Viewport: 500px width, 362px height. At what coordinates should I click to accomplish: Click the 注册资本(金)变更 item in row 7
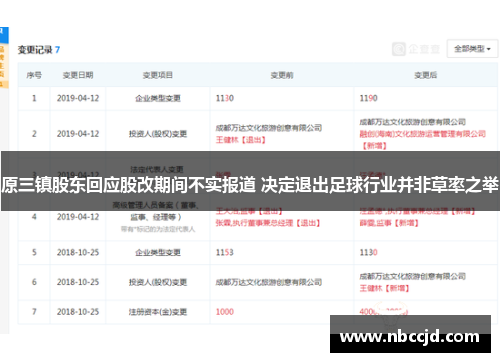(x=158, y=312)
